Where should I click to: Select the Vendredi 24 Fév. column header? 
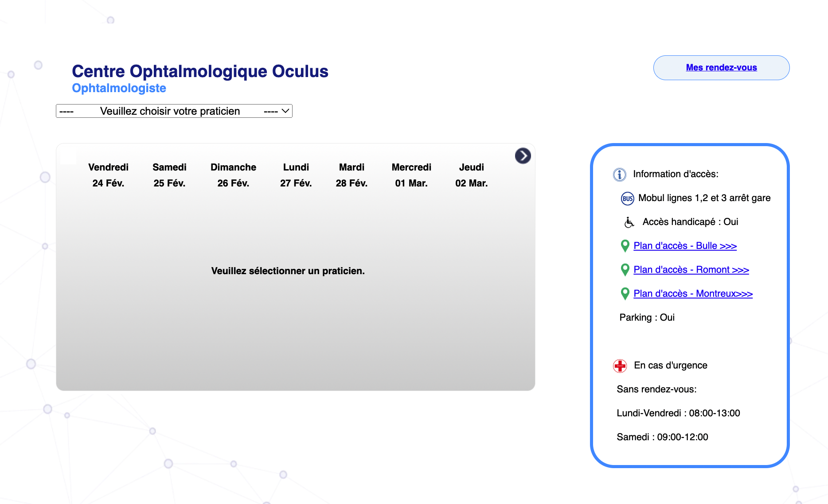pyautogui.click(x=108, y=175)
